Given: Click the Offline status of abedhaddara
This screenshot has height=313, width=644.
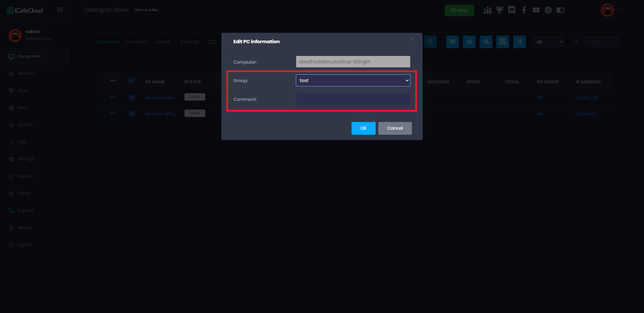Looking at the screenshot, I should pos(195,97).
